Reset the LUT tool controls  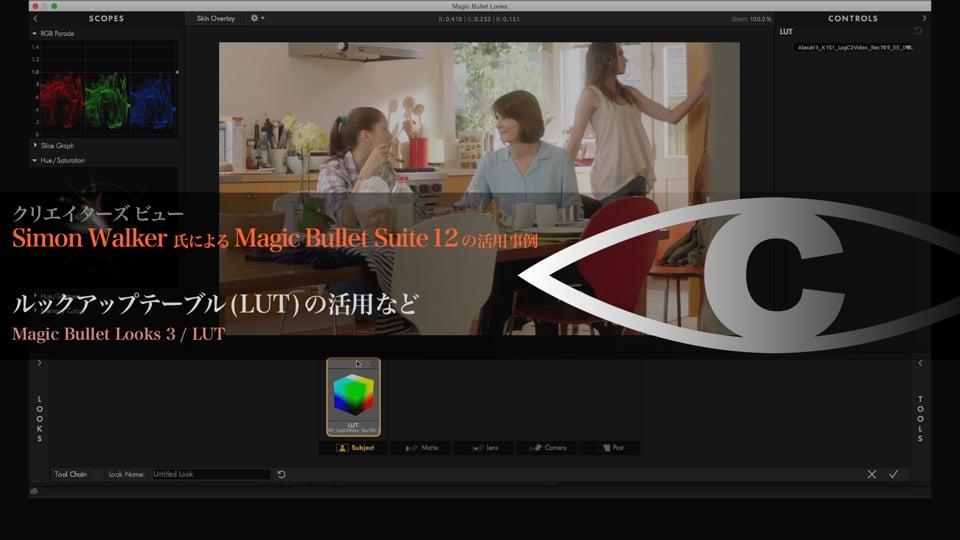click(x=917, y=31)
